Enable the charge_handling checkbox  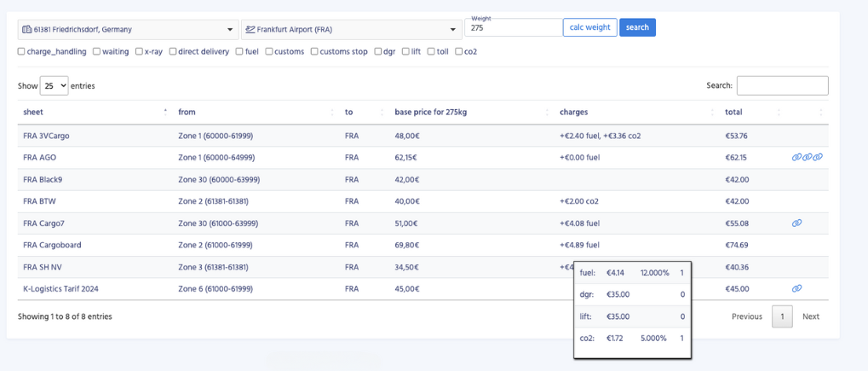22,51
